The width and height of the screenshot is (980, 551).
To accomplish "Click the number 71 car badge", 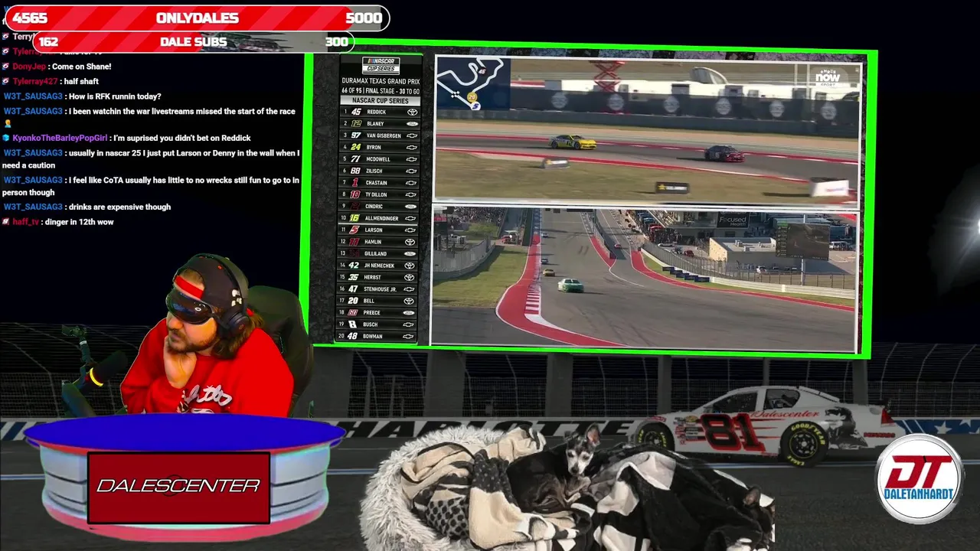I will tap(355, 159).
